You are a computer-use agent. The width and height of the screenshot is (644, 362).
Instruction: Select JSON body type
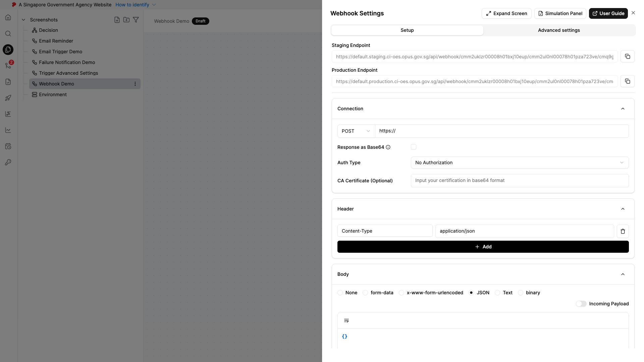tap(471, 293)
